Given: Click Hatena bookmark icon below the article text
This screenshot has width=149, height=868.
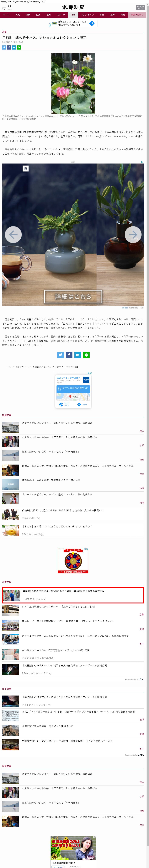Looking at the screenshot, I should click(77, 355).
